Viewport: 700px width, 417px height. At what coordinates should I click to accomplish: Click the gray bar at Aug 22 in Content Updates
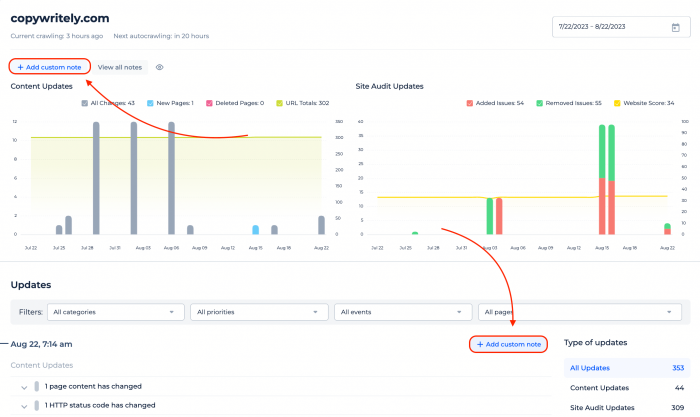[x=321, y=225]
